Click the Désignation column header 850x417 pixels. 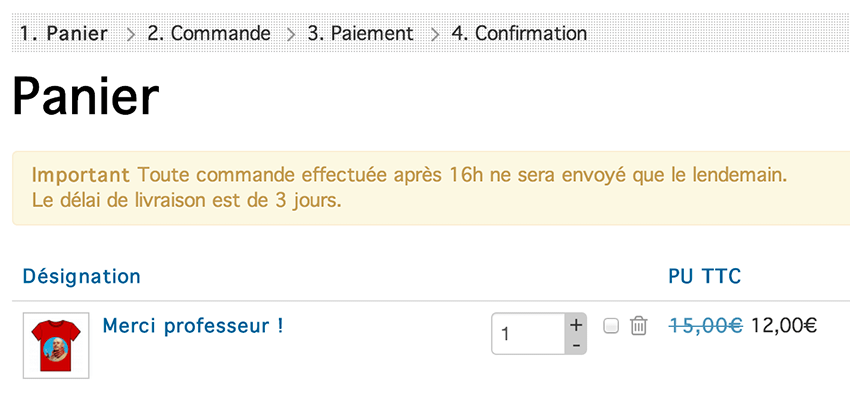81,276
